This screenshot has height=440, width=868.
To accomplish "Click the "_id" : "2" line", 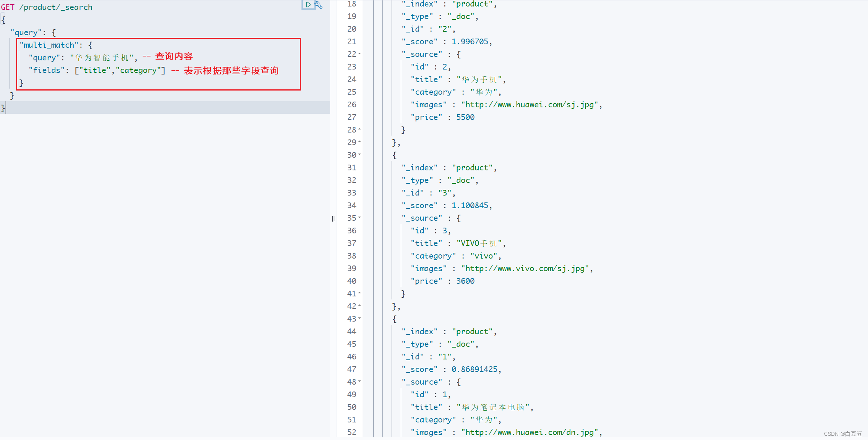I will (x=428, y=29).
